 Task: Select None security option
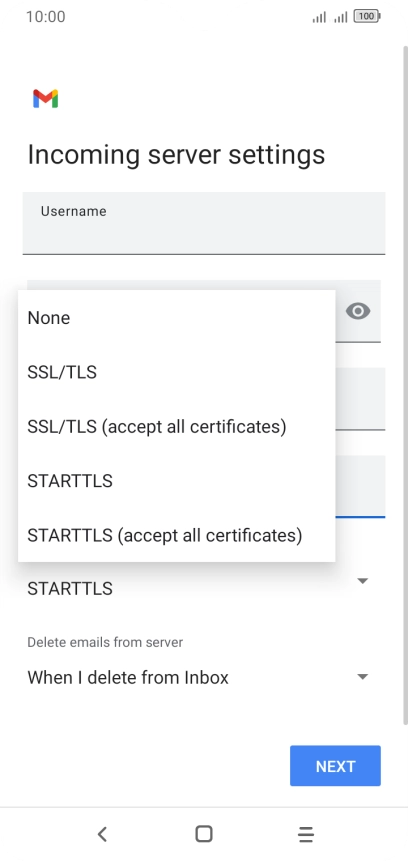[177, 318]
